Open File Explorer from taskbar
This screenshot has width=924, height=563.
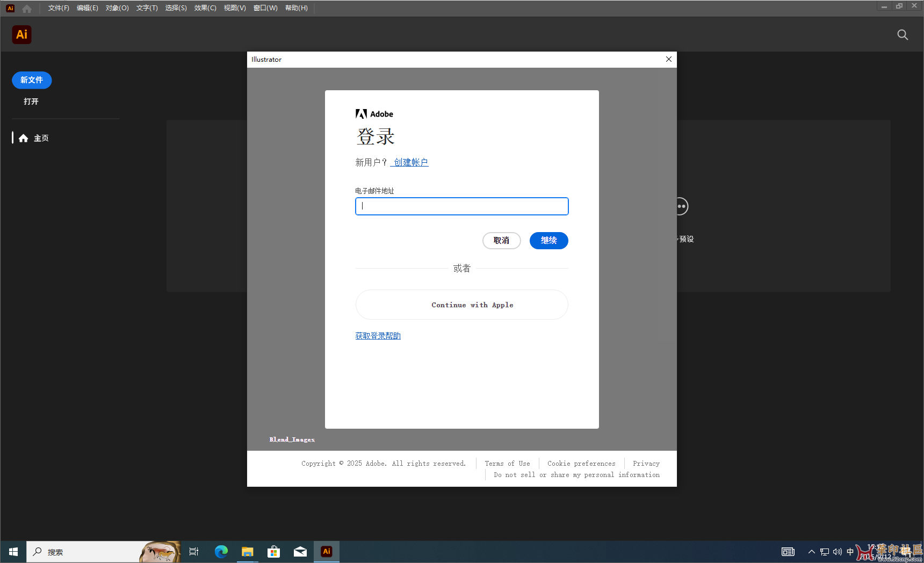pos(247,552)
